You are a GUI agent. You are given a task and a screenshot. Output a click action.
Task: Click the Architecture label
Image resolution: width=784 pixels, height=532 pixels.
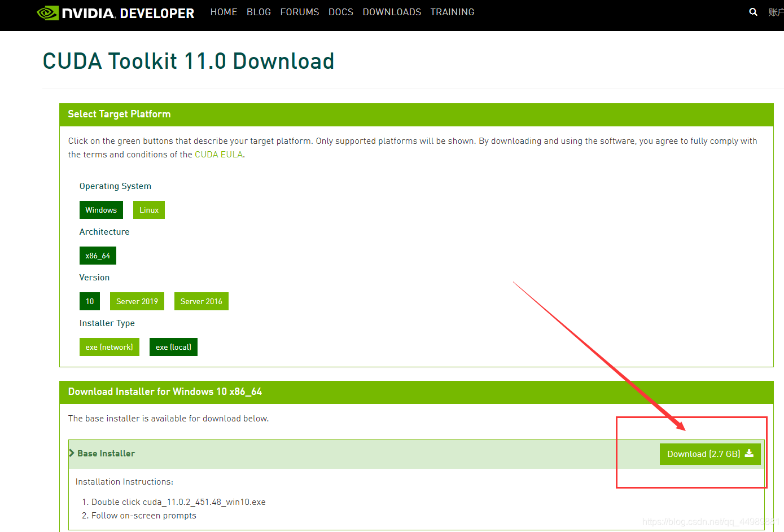pyautogui.click(x=104, y=232)
